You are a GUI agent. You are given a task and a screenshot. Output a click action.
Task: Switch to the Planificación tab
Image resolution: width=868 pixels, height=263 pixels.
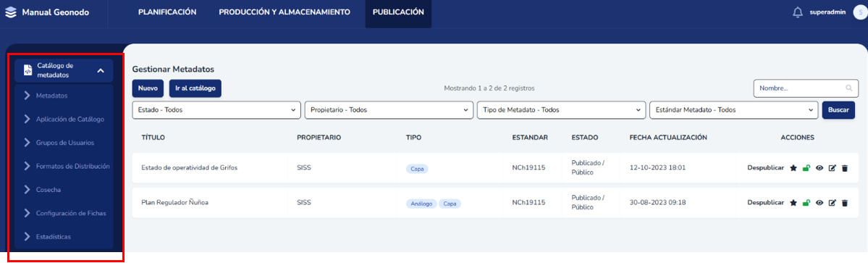167,12
